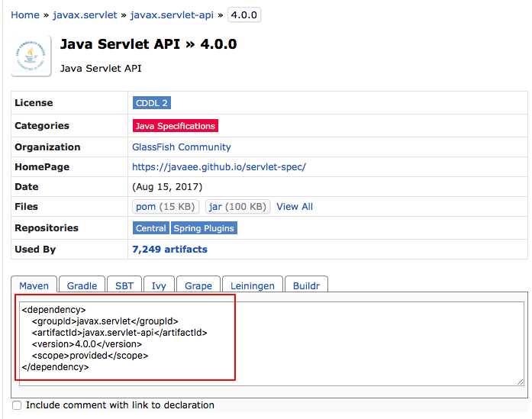Enable Include comment with link to declaration

[x=17, y=405]
